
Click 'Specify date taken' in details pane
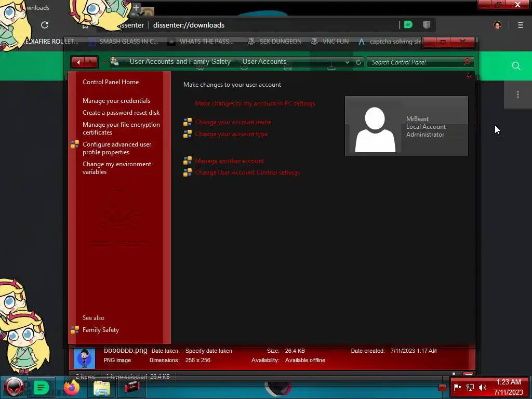[209, 351]
